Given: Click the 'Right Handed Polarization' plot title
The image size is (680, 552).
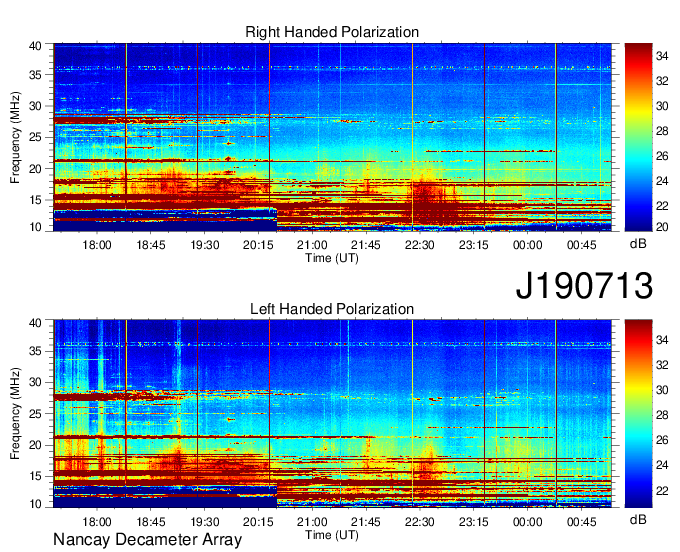Looking at the screenshot, I should (x=332, y=32).
